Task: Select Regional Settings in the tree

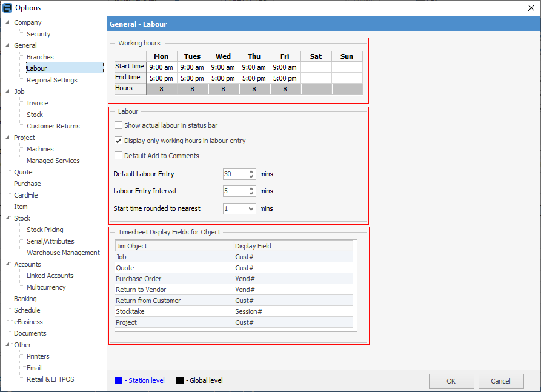Action: (x=51, y=80)
